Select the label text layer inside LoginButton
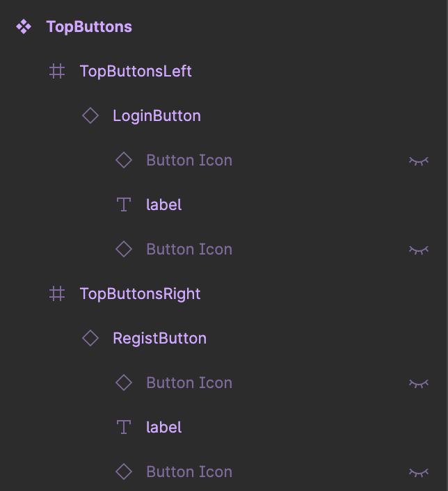 tap(163, 204)
